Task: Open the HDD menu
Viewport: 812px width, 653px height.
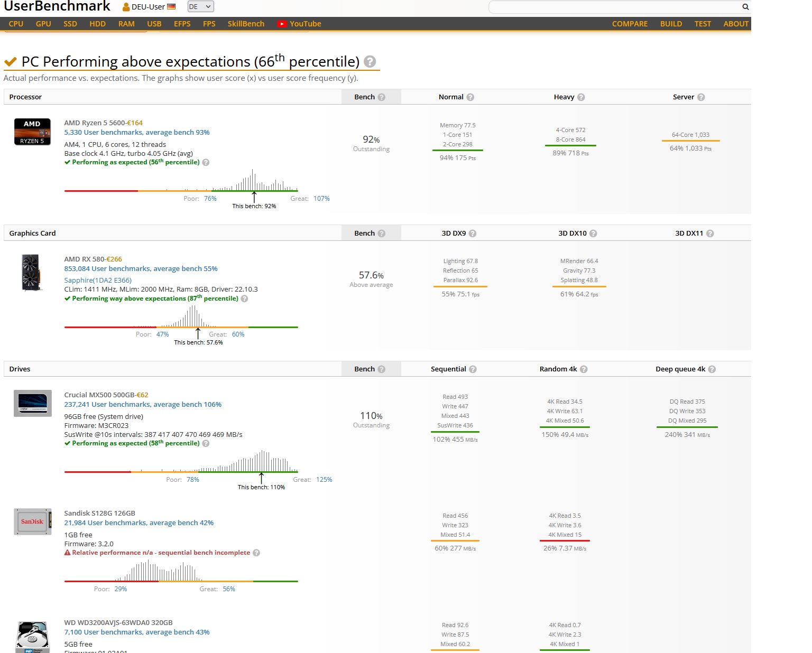Action: (97, 24)
